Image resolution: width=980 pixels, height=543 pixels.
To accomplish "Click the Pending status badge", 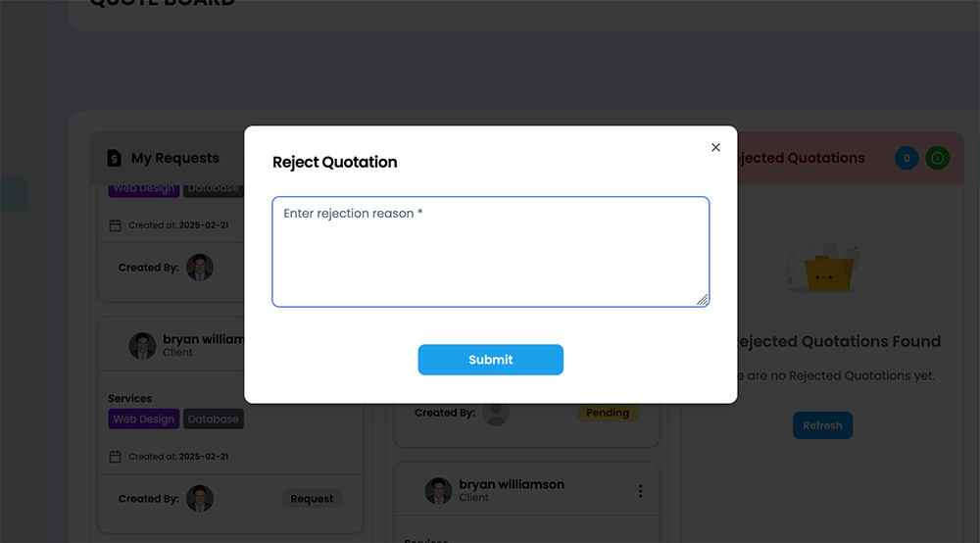I will point(608,413).
